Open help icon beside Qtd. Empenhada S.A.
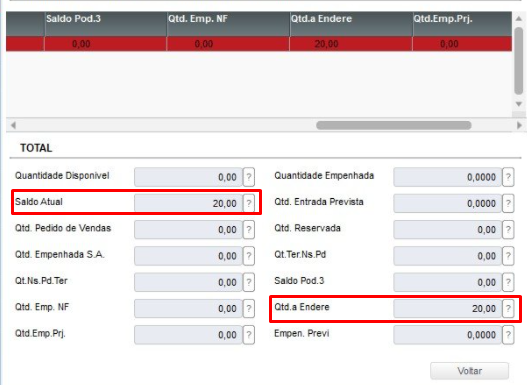The width and height of the screenshot is (527, 385). pyautogui.click(x=249, y=256)
